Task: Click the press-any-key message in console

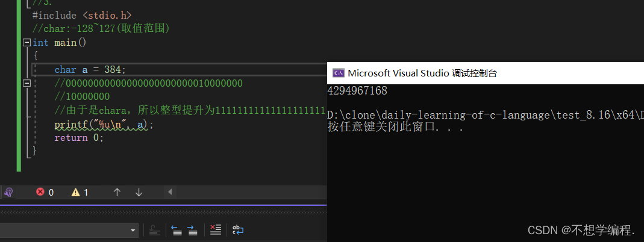Action: click(396, 127)
